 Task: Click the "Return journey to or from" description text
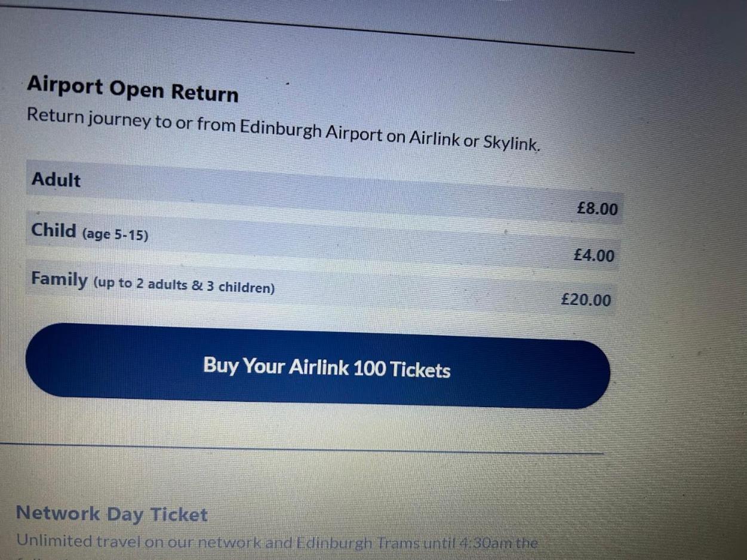click(131, 121)
